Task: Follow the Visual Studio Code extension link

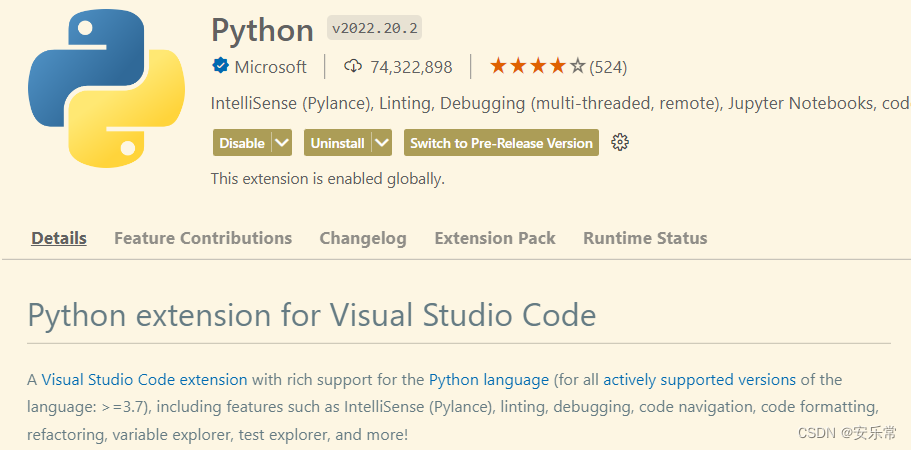Action: coord(144,380)
